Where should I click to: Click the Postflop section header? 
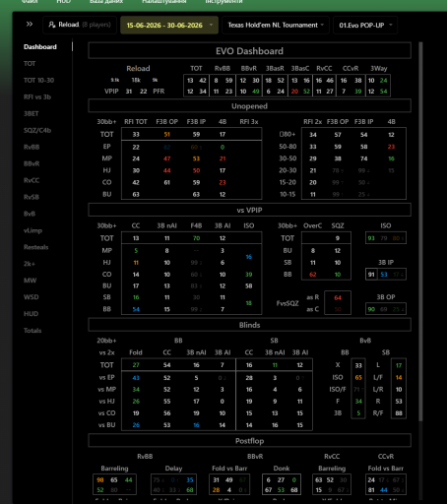(249, 441)
